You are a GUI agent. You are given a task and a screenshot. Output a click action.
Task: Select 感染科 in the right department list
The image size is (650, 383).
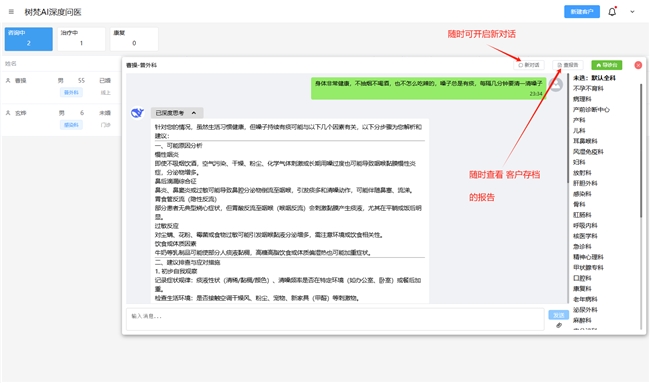[x=582, y=194]
